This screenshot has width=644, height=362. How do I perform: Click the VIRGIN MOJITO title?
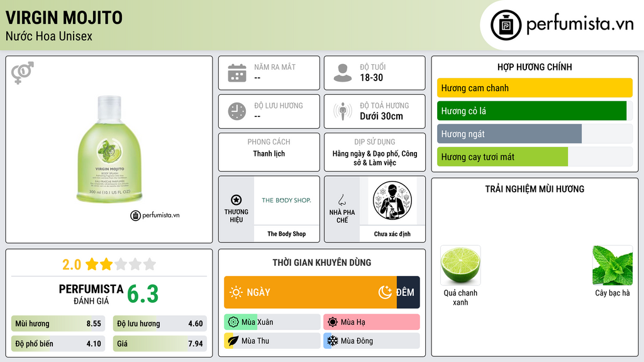(x=64, y=18)
